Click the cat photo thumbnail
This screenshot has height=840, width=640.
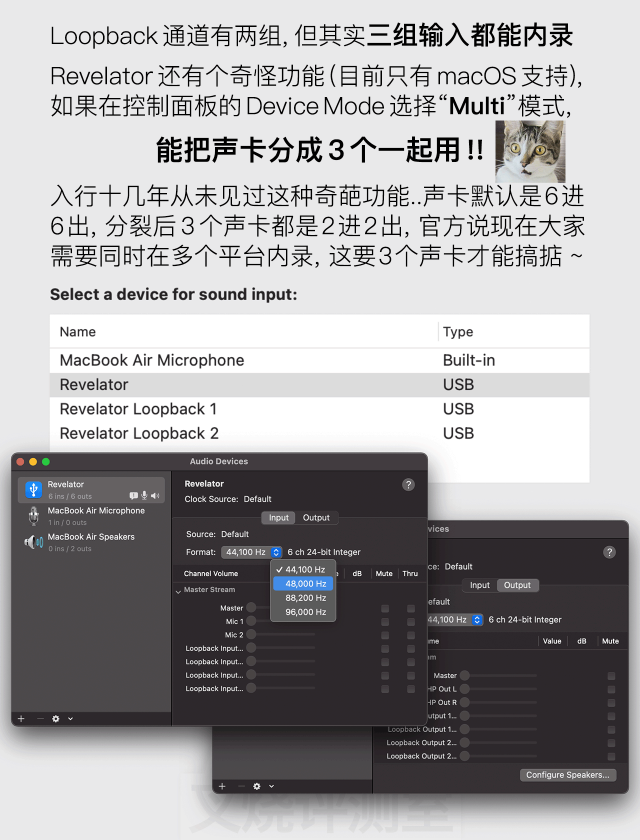530,151
